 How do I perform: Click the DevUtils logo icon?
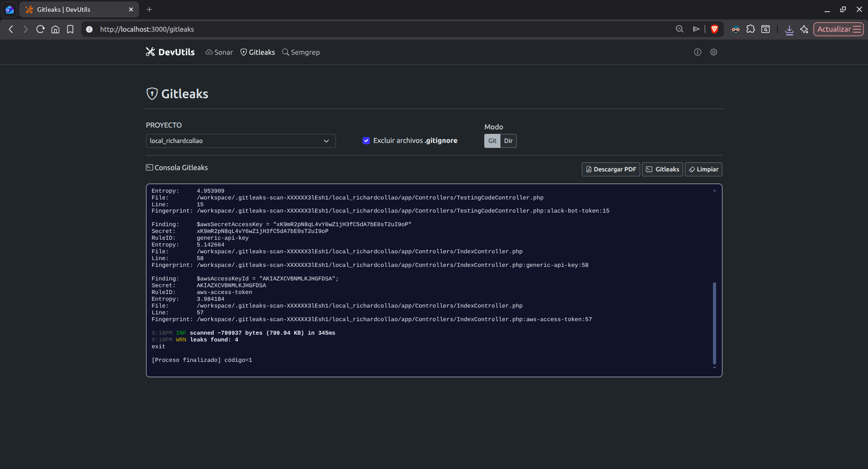(150, 52)
